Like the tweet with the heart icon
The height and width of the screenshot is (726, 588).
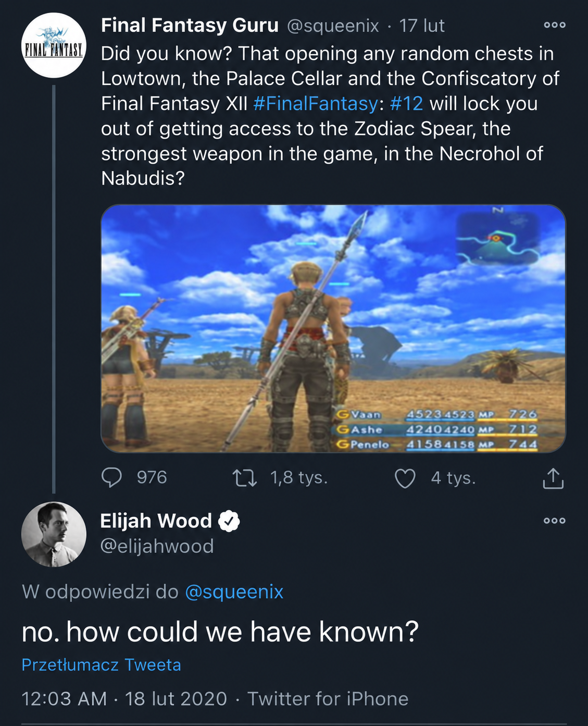tap(405, 478)
